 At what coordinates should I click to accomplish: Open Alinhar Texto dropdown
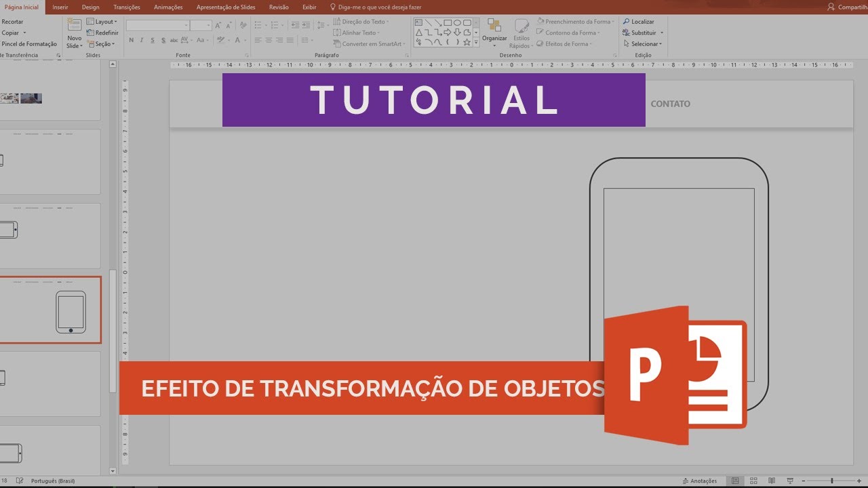point(356,33)
